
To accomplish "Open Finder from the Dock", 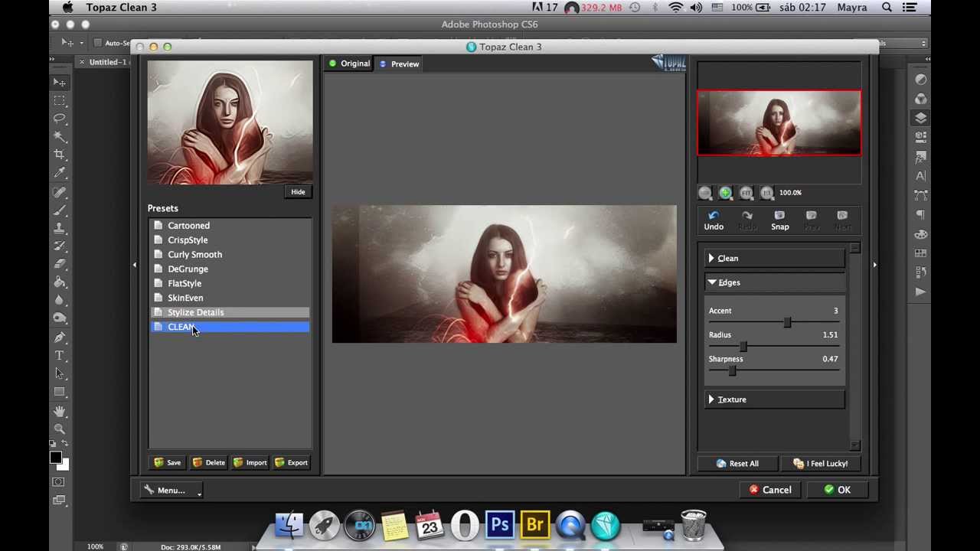I will (x=289, y=526).
